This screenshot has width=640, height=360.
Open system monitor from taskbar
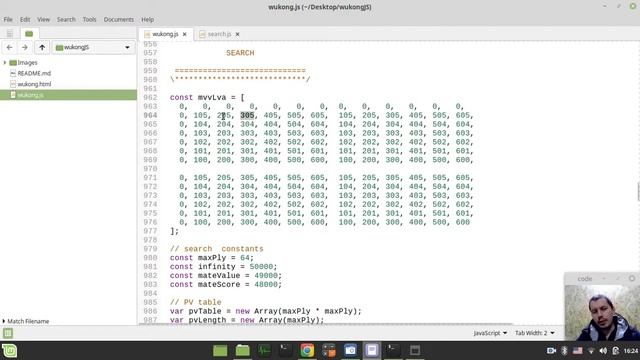[264, 351]
